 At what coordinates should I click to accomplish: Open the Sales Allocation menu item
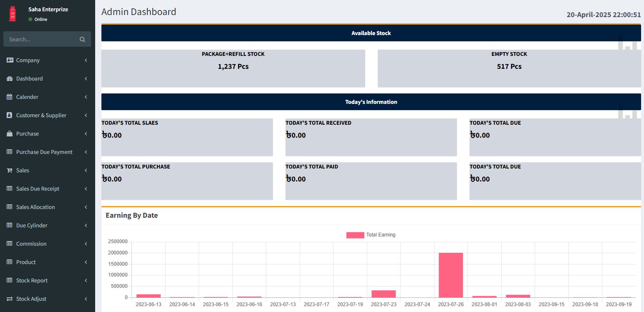[x=48, y=207]
